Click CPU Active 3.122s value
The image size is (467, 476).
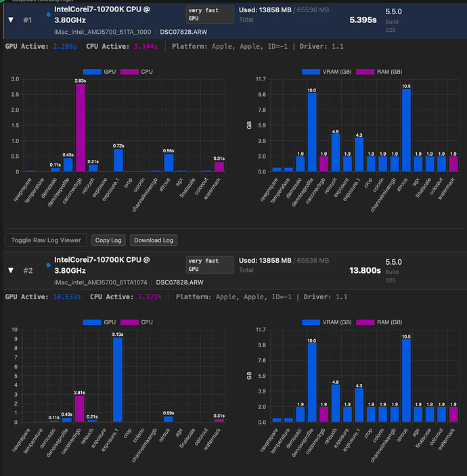pos(150,297)
